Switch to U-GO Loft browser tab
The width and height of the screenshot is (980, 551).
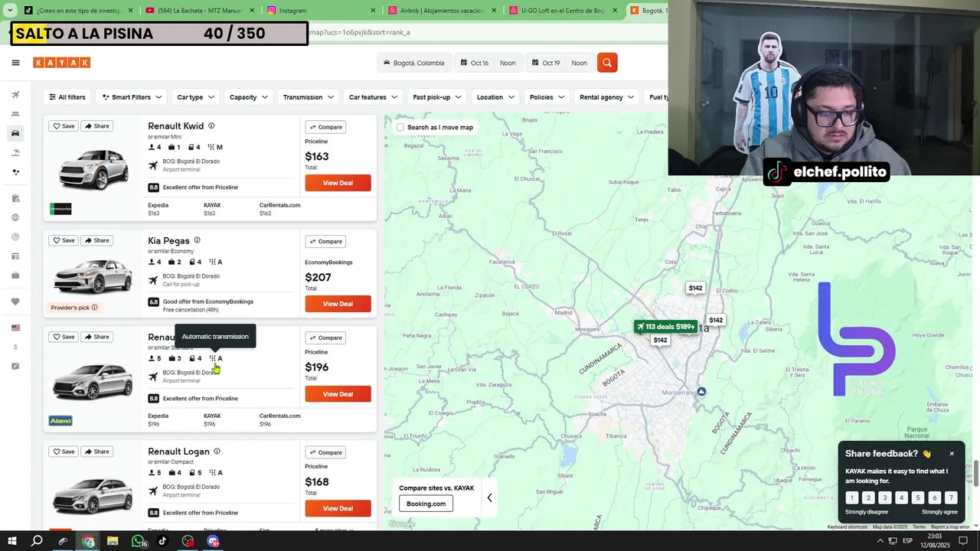[x=563, y=11]
